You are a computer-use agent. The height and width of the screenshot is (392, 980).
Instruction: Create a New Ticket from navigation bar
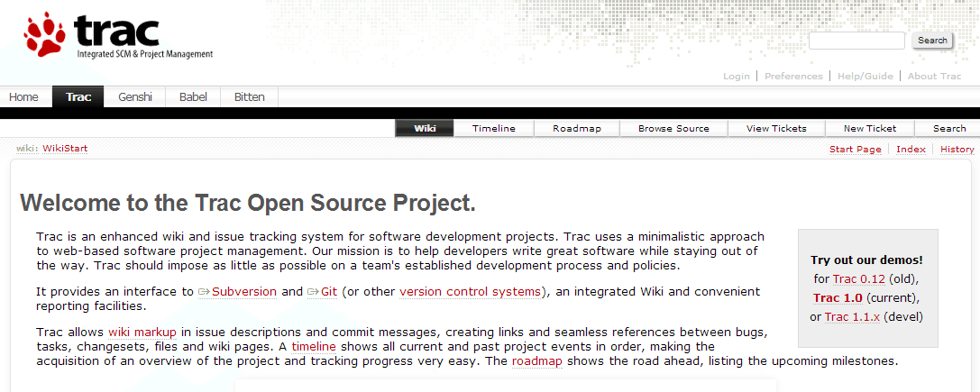[869, 129]
